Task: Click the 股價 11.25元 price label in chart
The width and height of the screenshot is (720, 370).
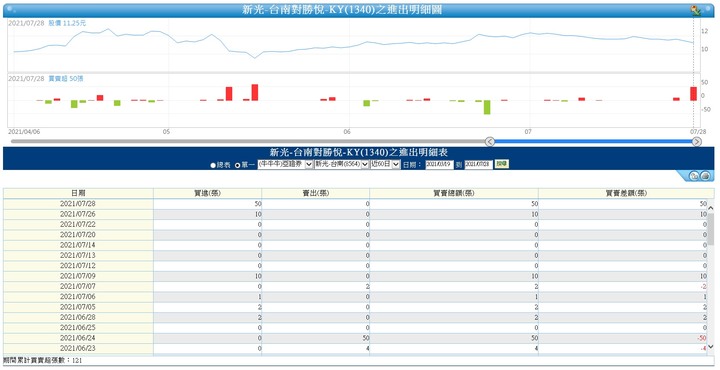Action: [67, 23]
